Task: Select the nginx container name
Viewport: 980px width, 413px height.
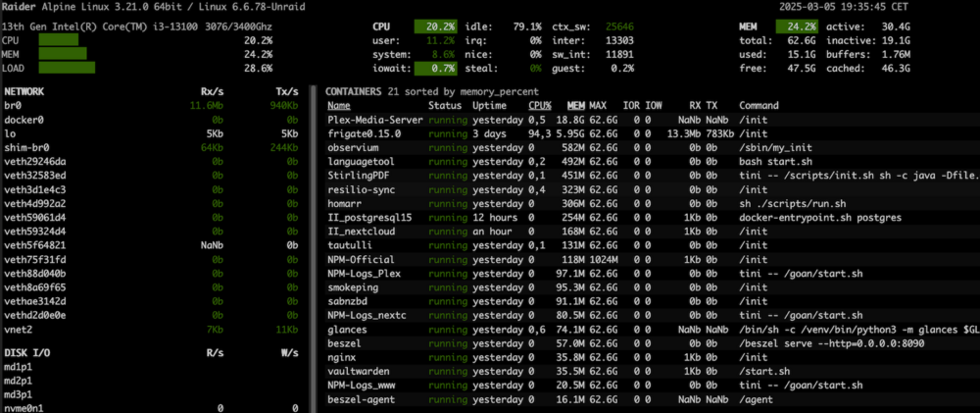Action: pos(341,357)
